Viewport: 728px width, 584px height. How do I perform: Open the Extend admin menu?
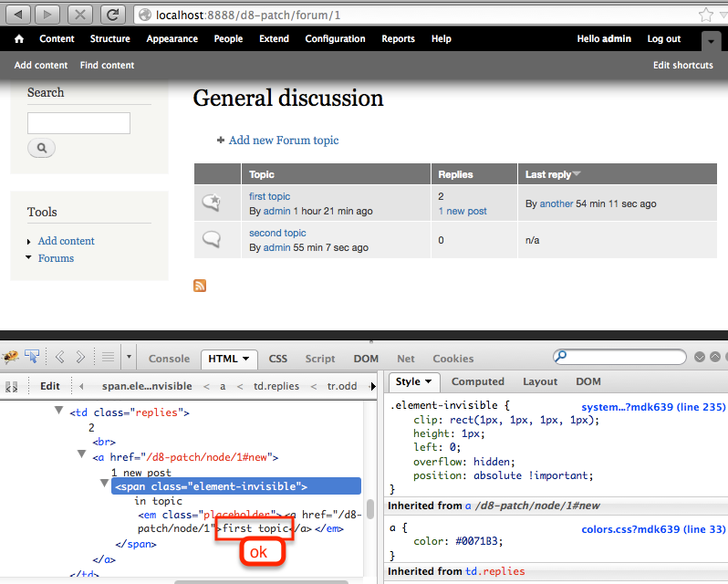pos(274,39)
